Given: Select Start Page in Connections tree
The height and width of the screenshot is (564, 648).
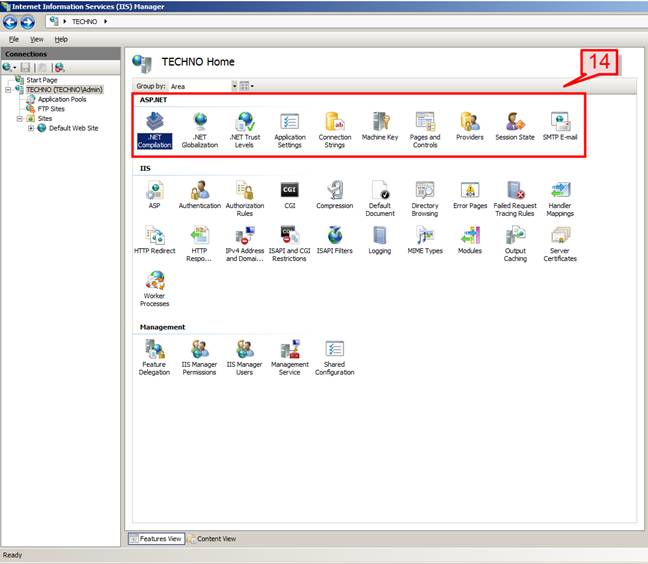Looking at the screenshot, I should (41, 80).
